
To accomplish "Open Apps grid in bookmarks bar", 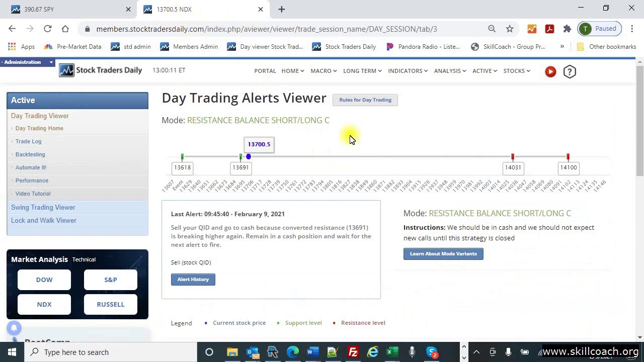I will 21,46.
